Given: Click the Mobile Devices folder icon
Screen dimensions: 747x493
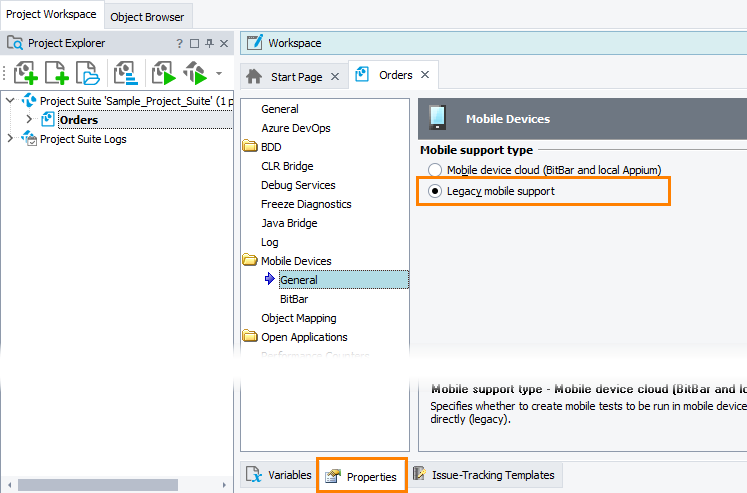Looking at the screenshot, I should (x=250, y=260).
